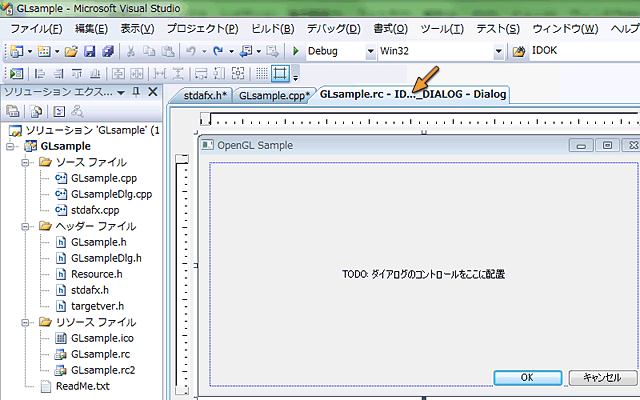Open the dialog editor toolbar options arrow
Screen dimensions: 640x400
296,77
